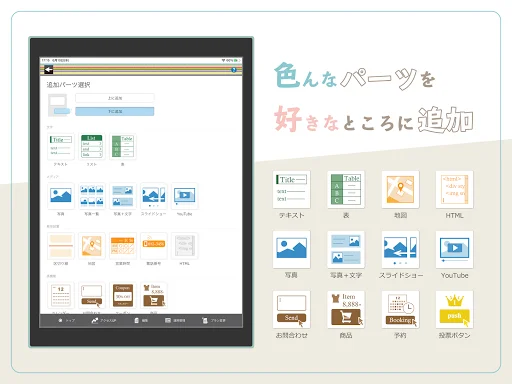Choose the 上に追加 button in the tablet

[115, 98]
